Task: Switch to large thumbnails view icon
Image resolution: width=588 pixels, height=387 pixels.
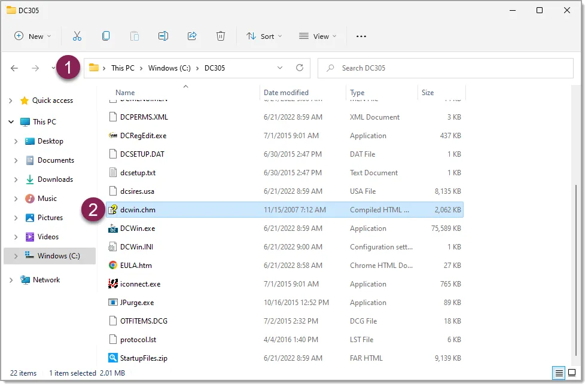Action: [572, 373]
